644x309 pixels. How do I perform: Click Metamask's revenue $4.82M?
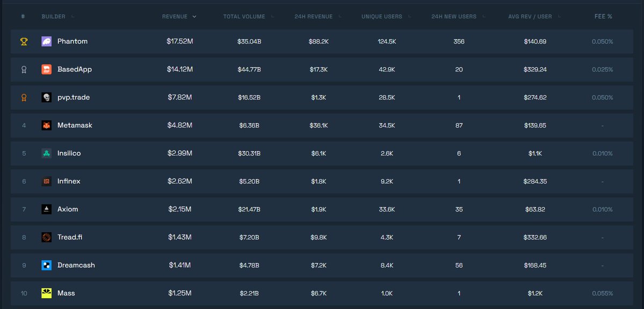click(x=179, y=125)
